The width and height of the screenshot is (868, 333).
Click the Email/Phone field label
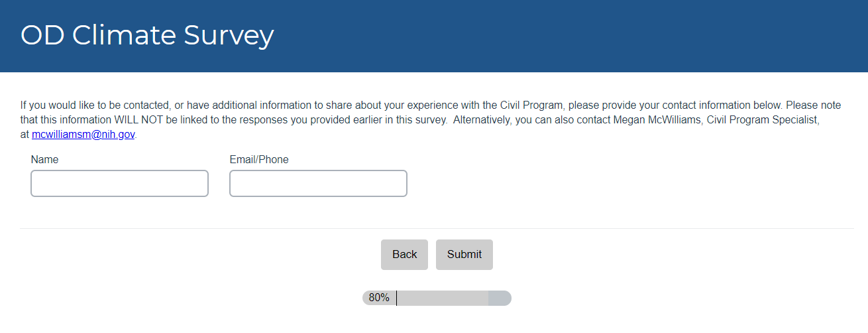tap(259, 159)
